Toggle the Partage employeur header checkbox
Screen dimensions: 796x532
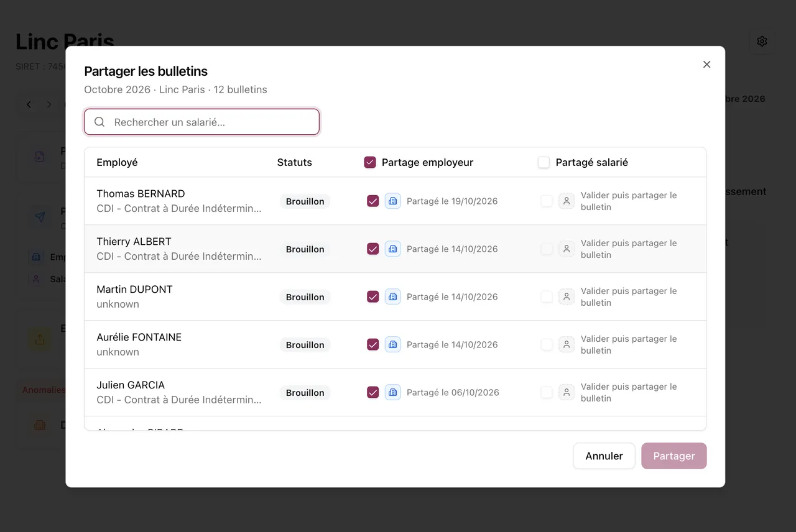pos(370,162)
